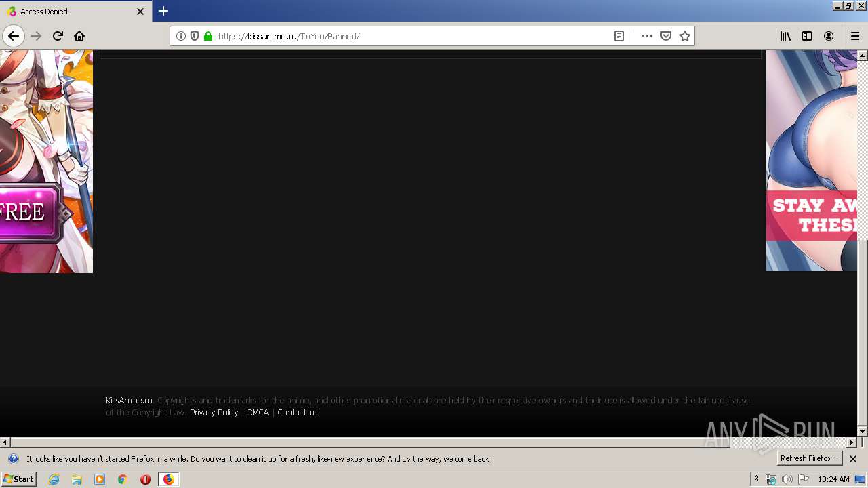This screenshot has height=488, width=868.
Task: Open a new tab with plus button
Action: [163, 11]
